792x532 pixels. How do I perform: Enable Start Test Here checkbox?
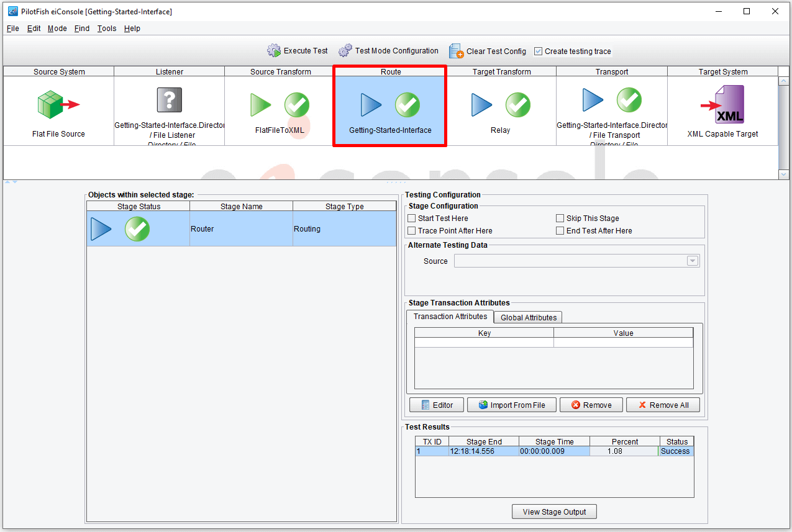tap(411, 219)
